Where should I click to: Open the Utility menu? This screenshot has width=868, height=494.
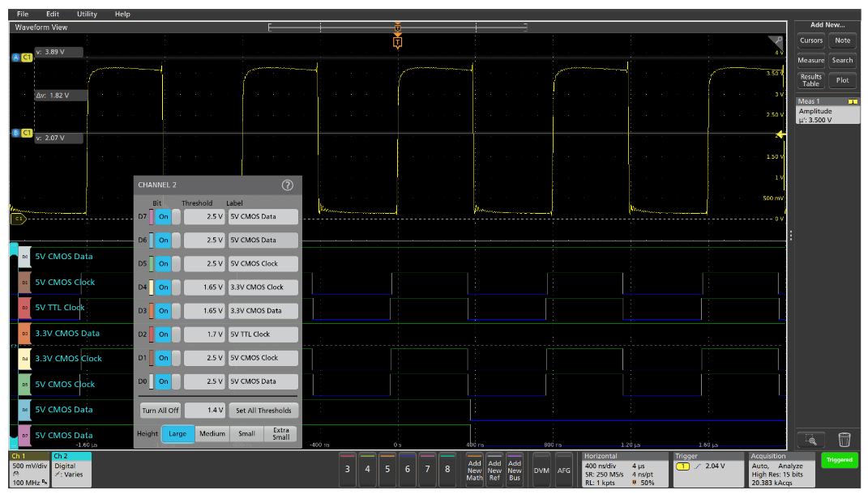point(85,14)
